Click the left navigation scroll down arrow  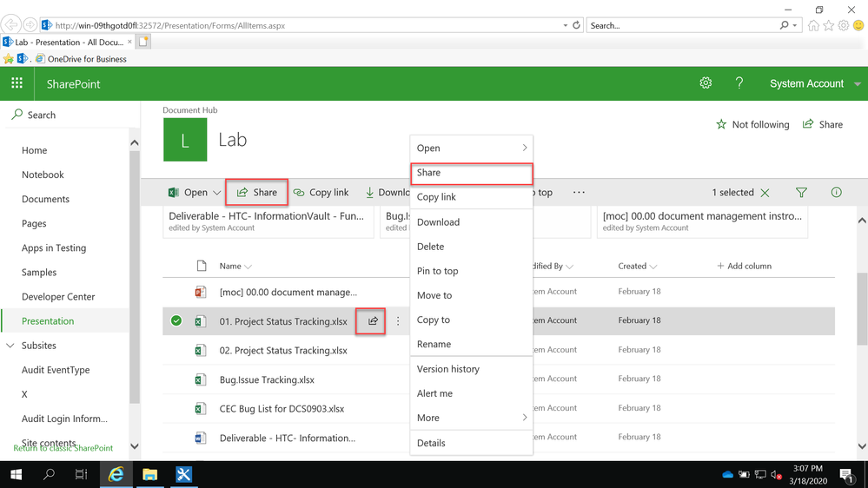click(x=135, y=446)
